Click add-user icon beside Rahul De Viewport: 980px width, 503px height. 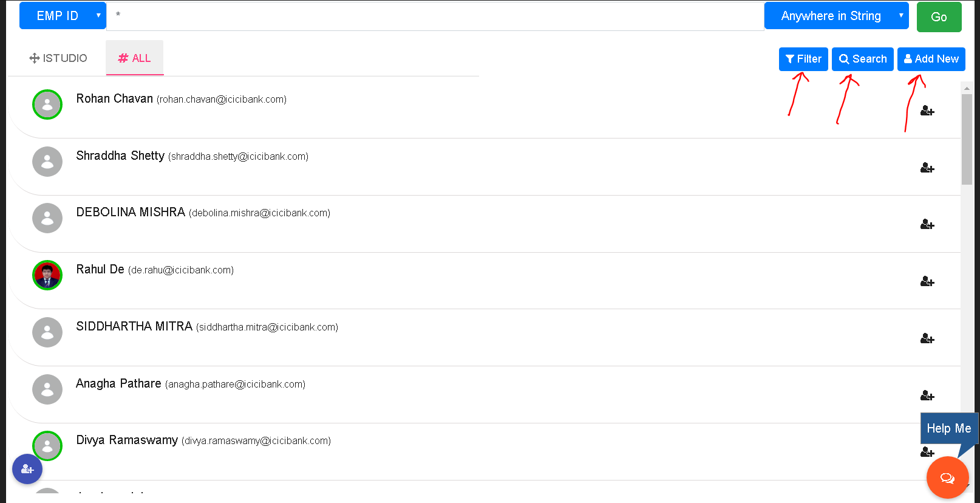tap(927, 282)
